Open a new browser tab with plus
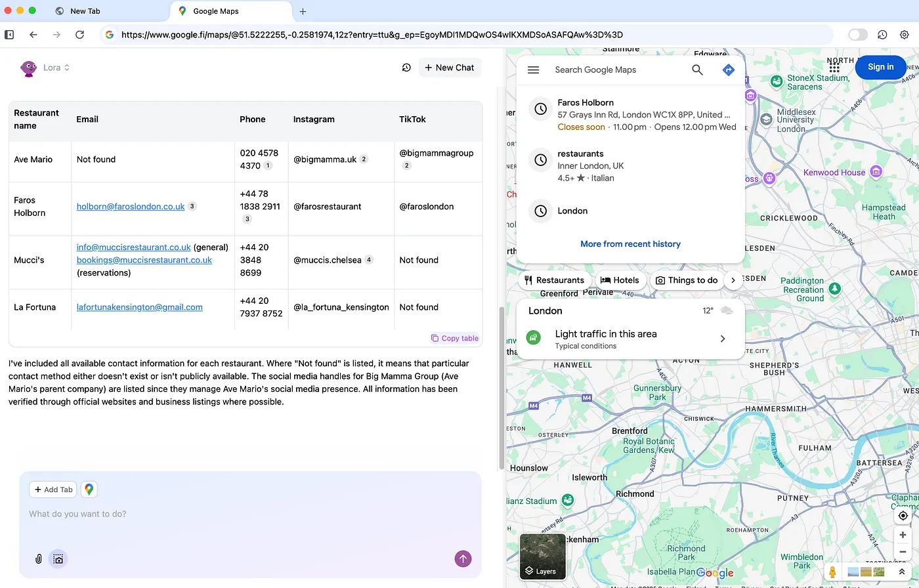 tap(303, 11)
